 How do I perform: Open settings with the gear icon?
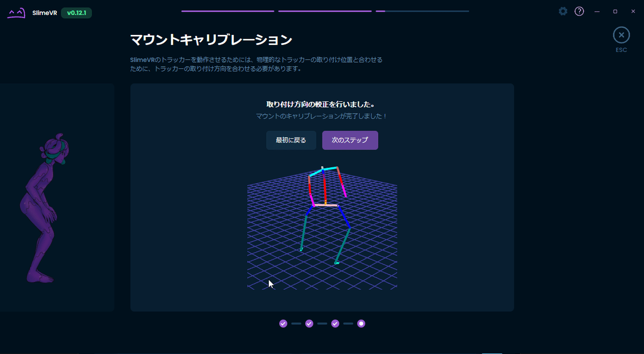coord(562,11)
